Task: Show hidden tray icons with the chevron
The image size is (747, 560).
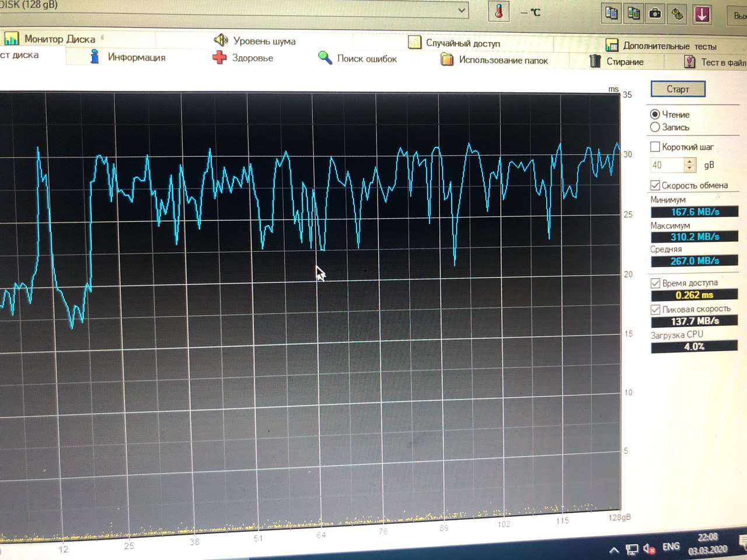Action: [614, 550]
